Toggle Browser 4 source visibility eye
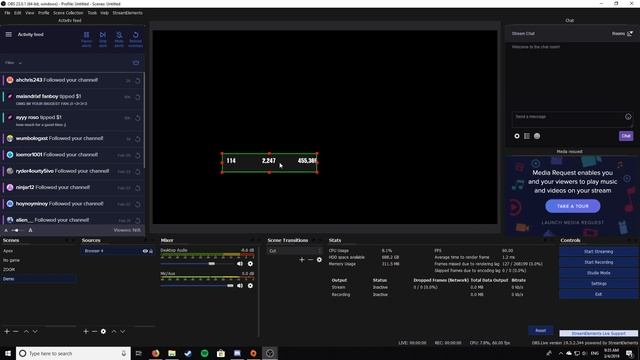The width and height of the screenshot is (640, 360). point(145,251)
